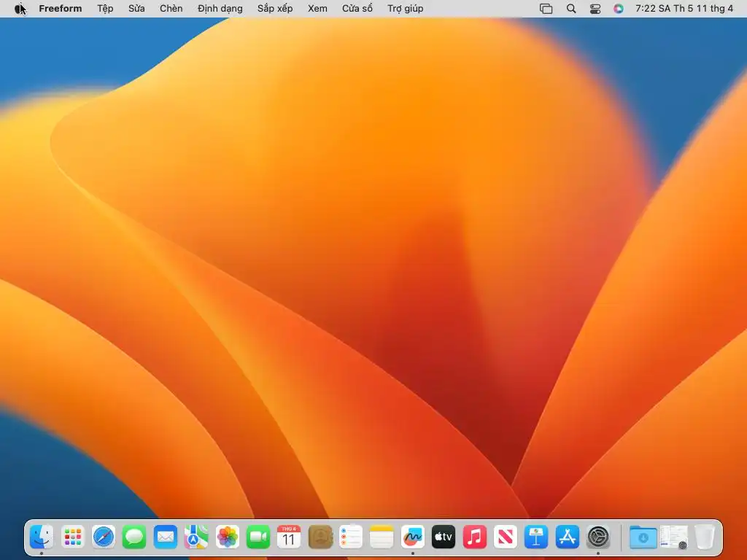Open Launchpad from the Dock
The width and height of the screenshot is (747, 560).
[x=72, y=537]
